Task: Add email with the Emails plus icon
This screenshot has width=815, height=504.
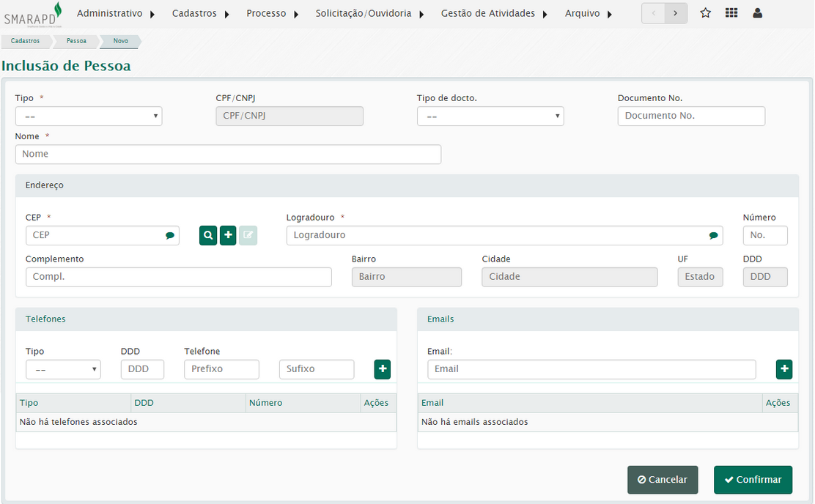Action: [x=784, y=369]
